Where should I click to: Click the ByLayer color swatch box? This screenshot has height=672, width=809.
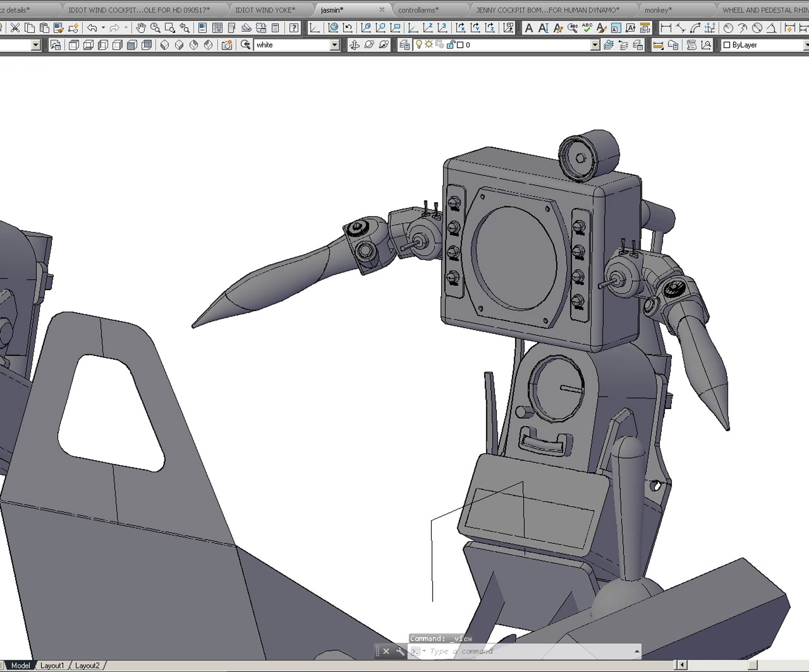727,45
